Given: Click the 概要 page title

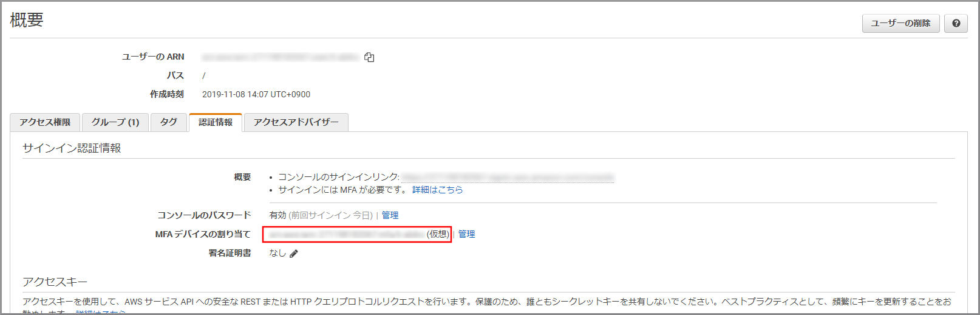Looking at the screenshot, I should coord(27,19).
